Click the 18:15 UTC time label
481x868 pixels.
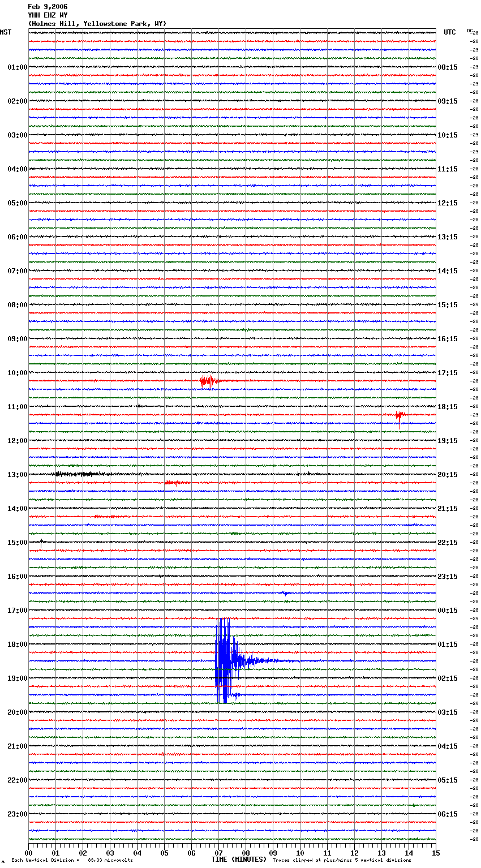point(448,407)
